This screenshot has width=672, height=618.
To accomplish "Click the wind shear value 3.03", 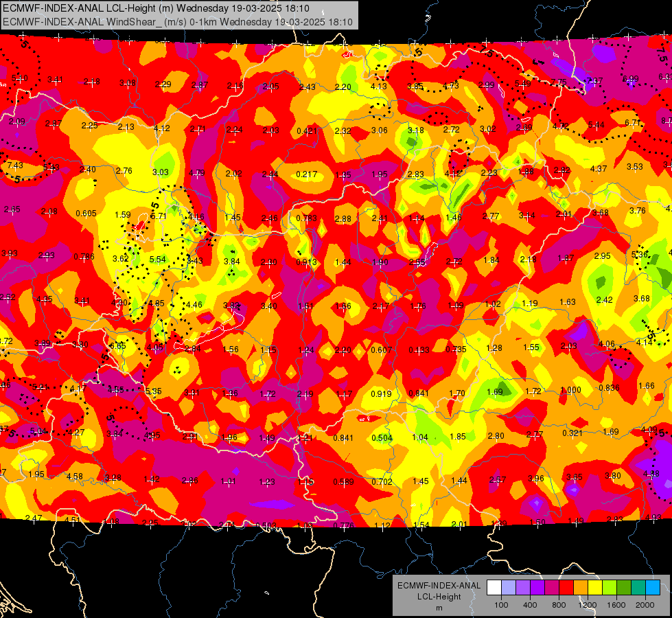I will point(161,172).
